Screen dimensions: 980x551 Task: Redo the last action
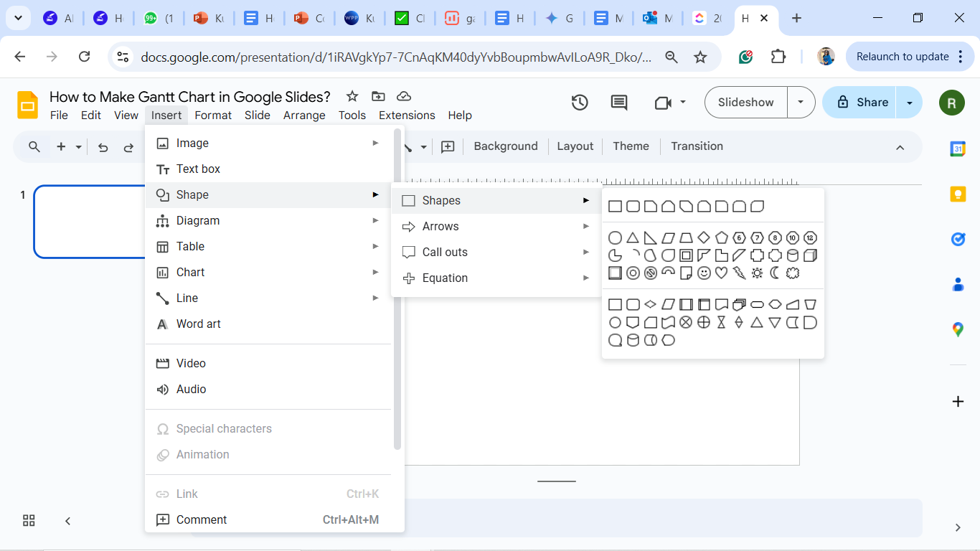click(129, 147)
